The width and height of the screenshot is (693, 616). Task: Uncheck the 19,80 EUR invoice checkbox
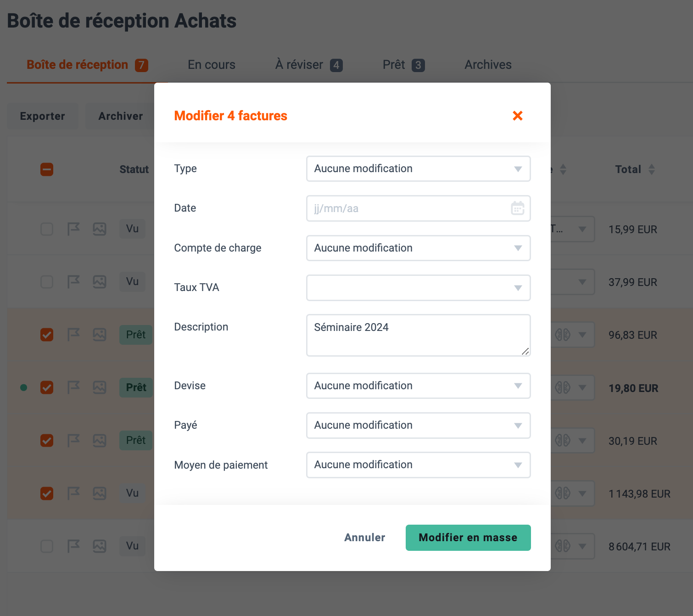point(47,387)
